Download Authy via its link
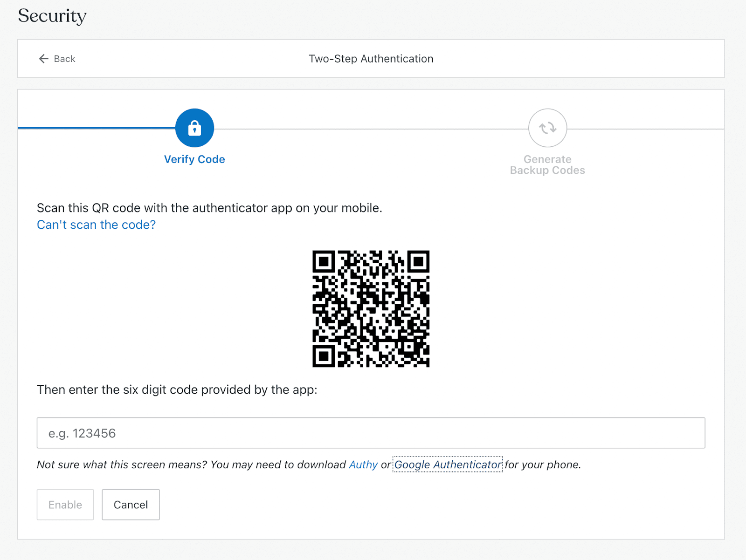Image resolution: width=746 pixels, height=560 pixels. 364,464
